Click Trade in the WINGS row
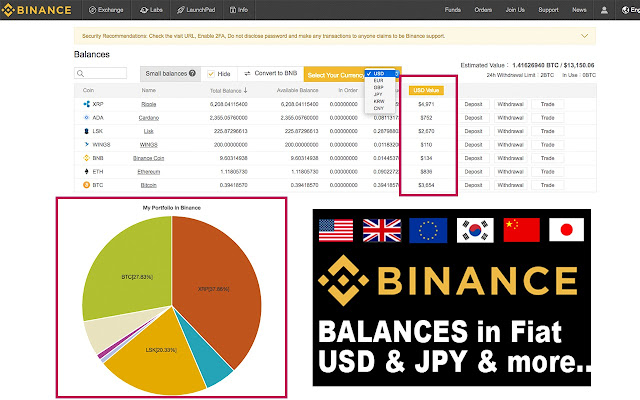This screenshot has height=400, width=640. (547, 144)
